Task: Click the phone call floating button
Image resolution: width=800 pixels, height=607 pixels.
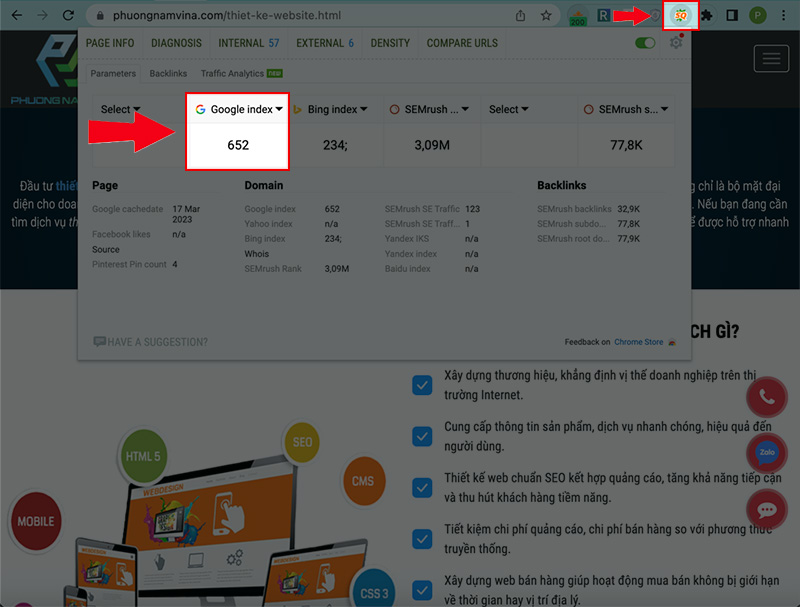Action: [x=766, y=397]
